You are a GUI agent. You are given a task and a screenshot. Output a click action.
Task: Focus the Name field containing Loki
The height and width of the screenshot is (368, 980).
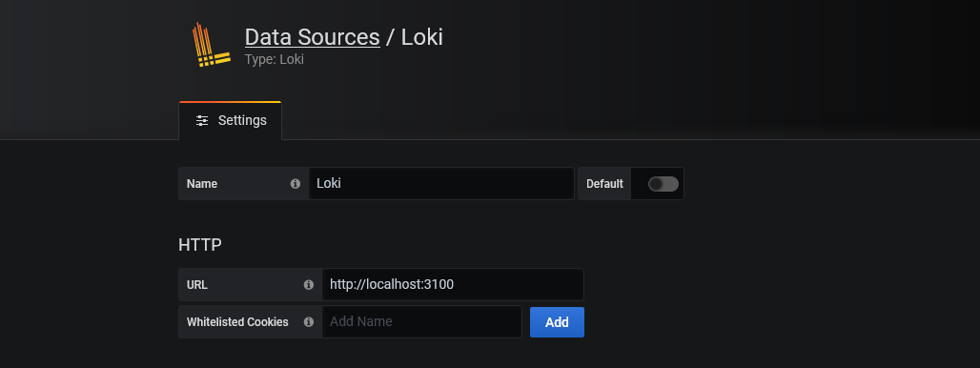click(x=441, y=184)
